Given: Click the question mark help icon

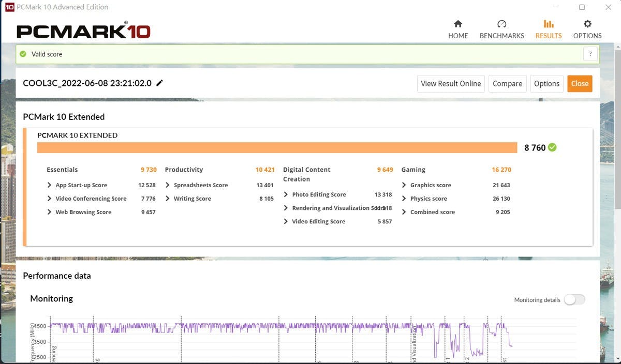Looking at the screenshot, I should 590,54.
